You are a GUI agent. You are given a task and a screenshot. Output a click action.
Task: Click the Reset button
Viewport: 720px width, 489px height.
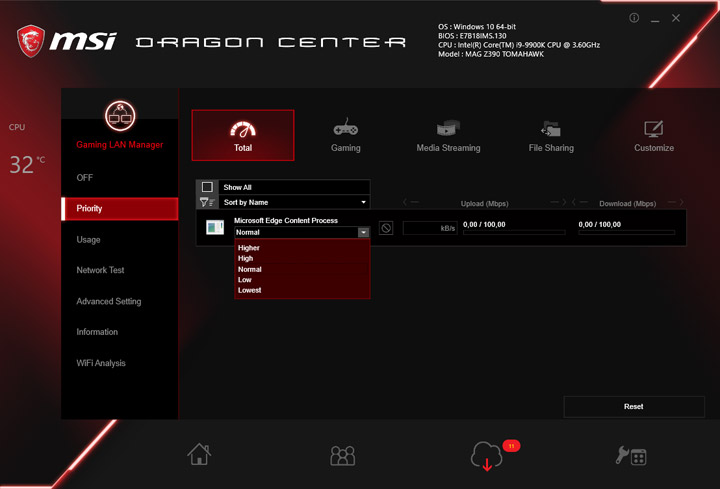click(634, 406)
